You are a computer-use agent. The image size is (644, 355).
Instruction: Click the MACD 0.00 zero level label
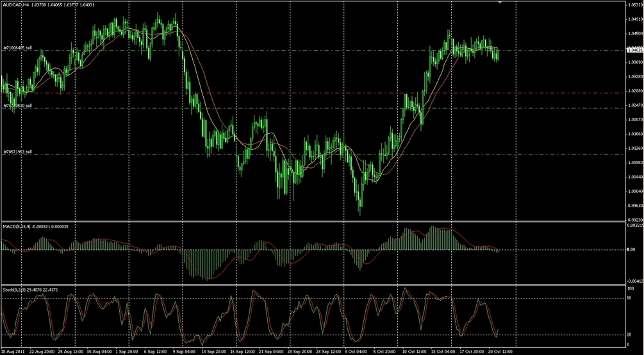631,249
